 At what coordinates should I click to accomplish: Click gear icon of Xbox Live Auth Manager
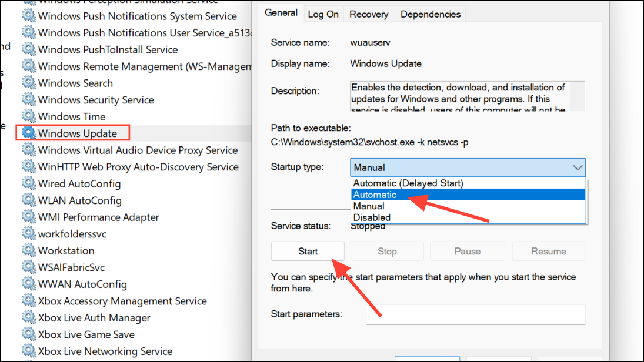[x=29, y=318]
